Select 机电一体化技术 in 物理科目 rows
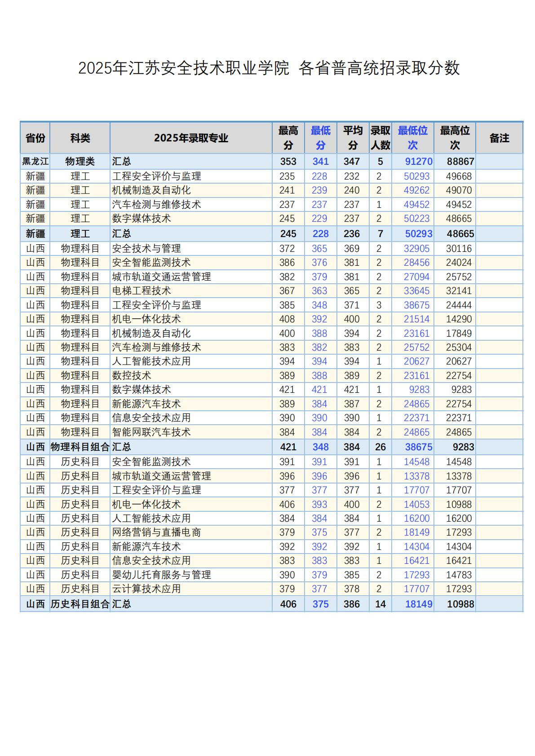The image size is (535, 756). tap(146, 319)
